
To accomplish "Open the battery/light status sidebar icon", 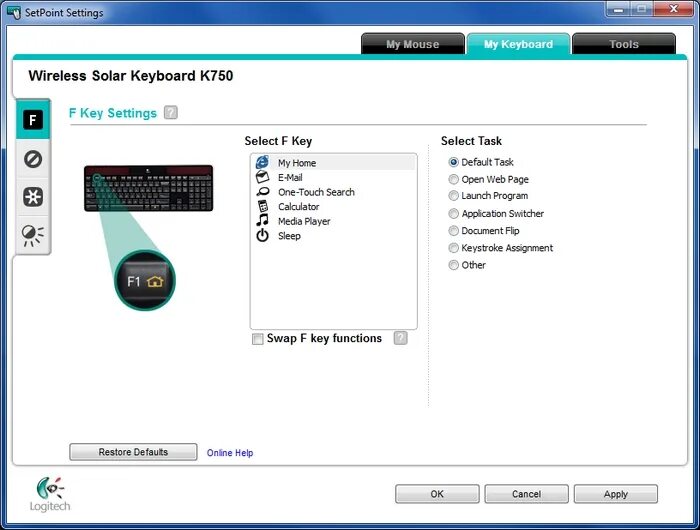I will pos(33,235).
